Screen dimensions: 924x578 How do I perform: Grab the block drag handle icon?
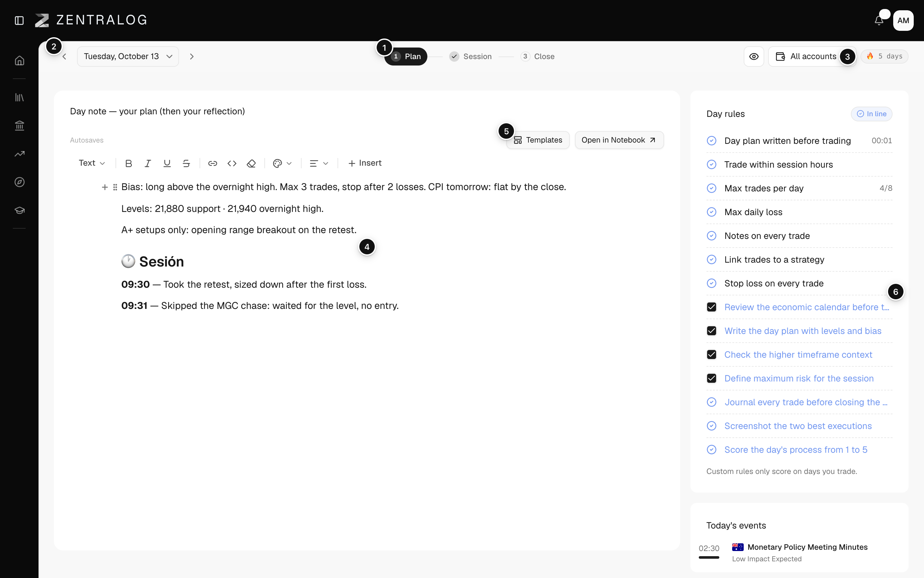115,187
